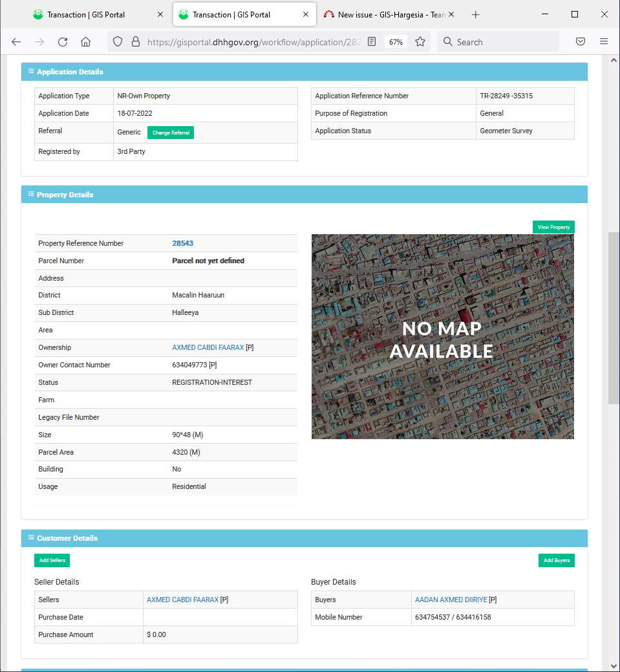Open owner AXMED CABDI FAARAX link in Ownership
This screenshot has height=672, width=620.
(208, 347)
